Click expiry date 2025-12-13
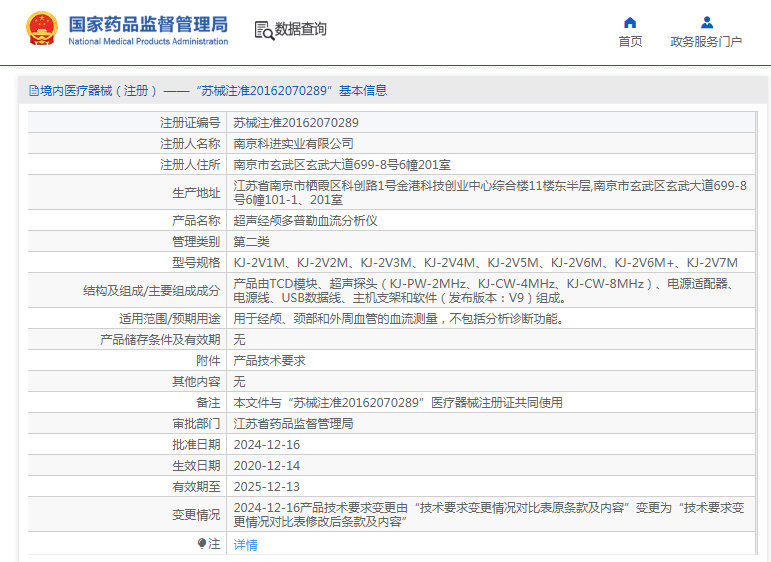The image size is (771, 562). (267, 487)
